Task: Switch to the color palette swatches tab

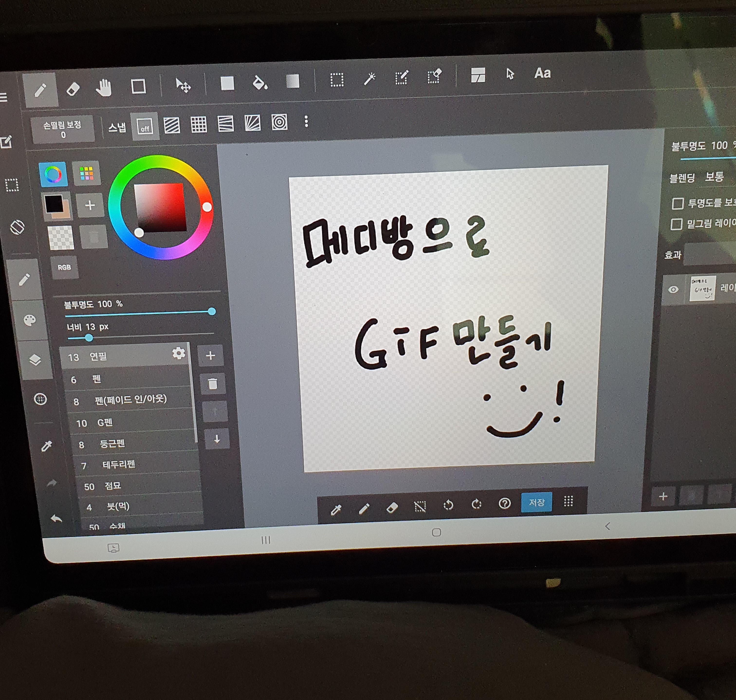Action: 87,173
